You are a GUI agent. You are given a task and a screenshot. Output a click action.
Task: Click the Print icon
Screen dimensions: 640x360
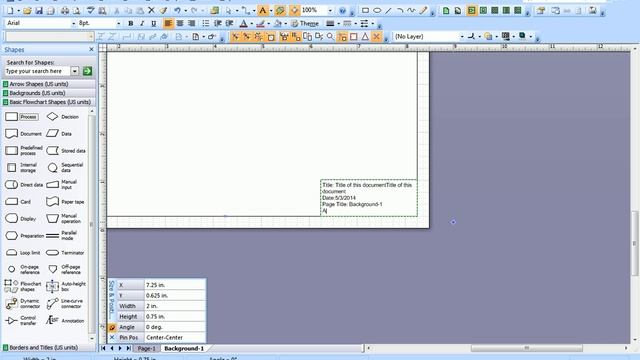point(65,11)
